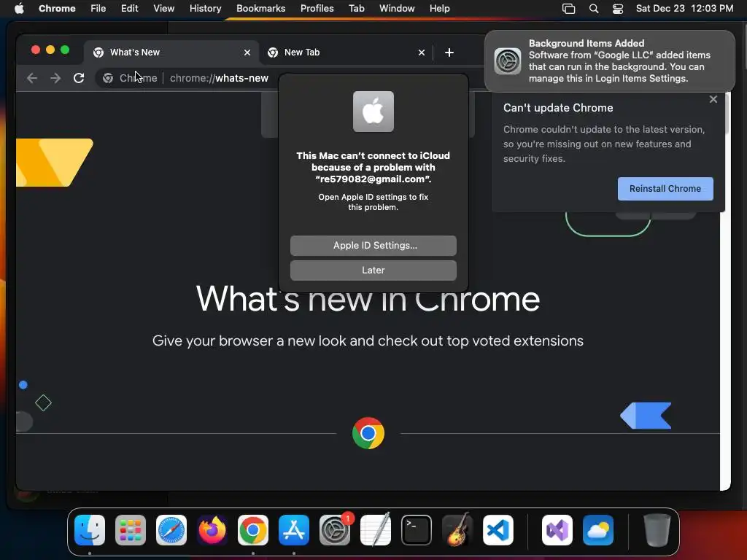Open GarageBand from the Dock
This screenshot has width=747, height=560.
click(457, 530)
